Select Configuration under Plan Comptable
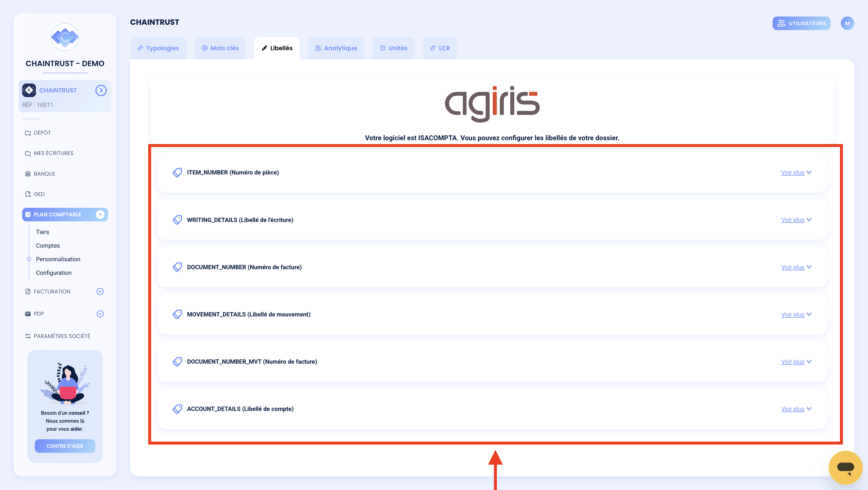The width and height of the screenshot is (868, 490). click(53, 273)
